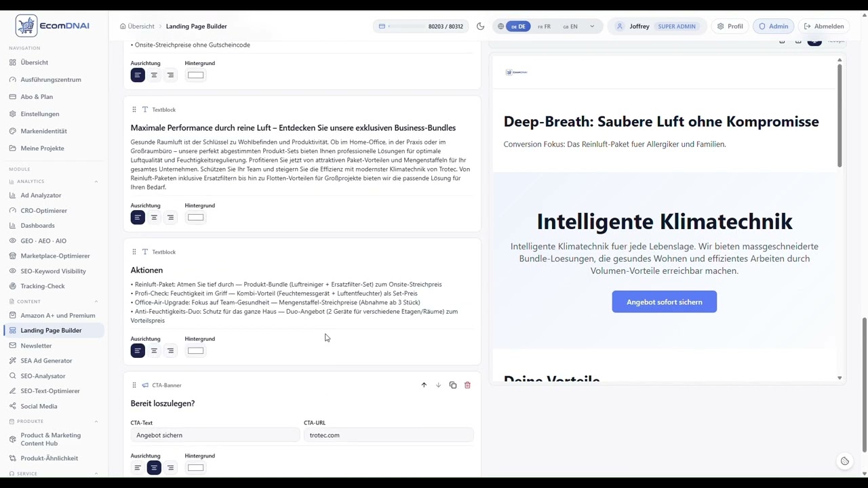Center-align the Maximale Performance textblock
Image resolution: width=868 pixels, height=488 pixels.
[154, 218]
